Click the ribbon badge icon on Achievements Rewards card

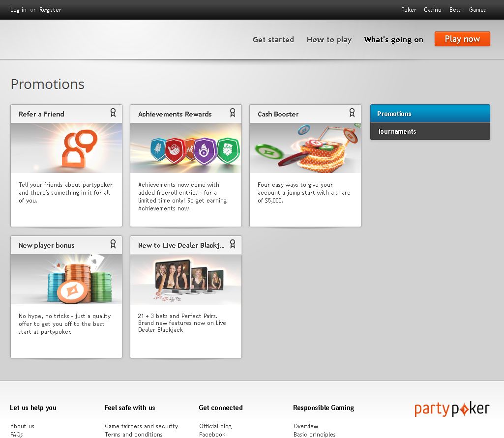(x=233, y=113)
